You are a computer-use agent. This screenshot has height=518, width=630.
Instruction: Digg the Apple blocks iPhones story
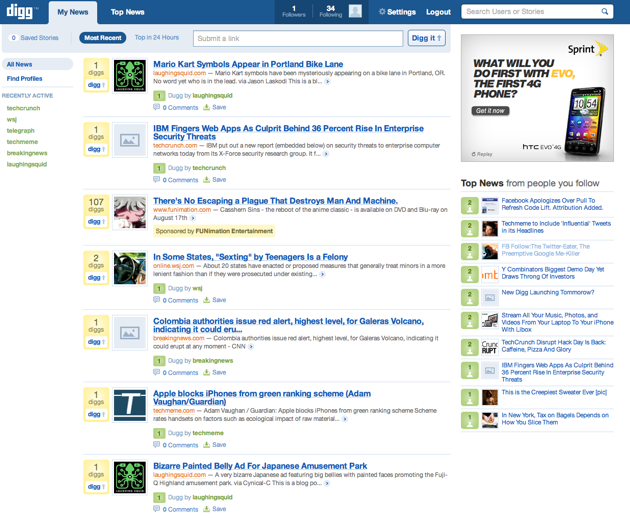tap(96, 414)
